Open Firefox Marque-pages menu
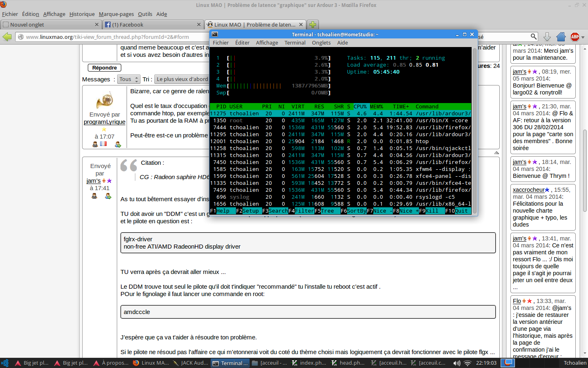588x368 pixels. coord(116,14)
